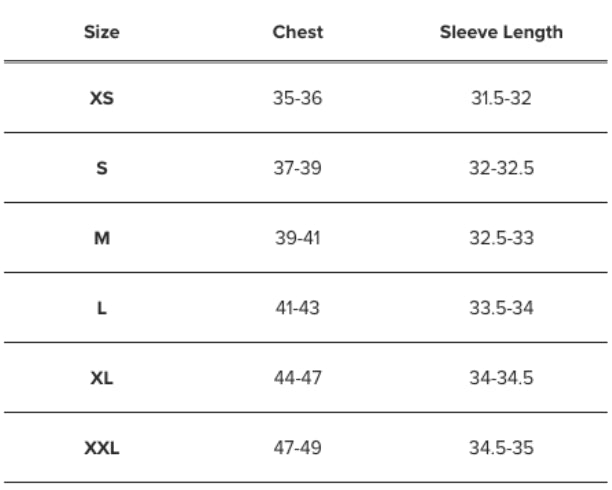Image resolution: width=612 pixels, height=490 pixels.
Task: Click the 41-43 chest measurement
Action: click(x=297, y=308)
